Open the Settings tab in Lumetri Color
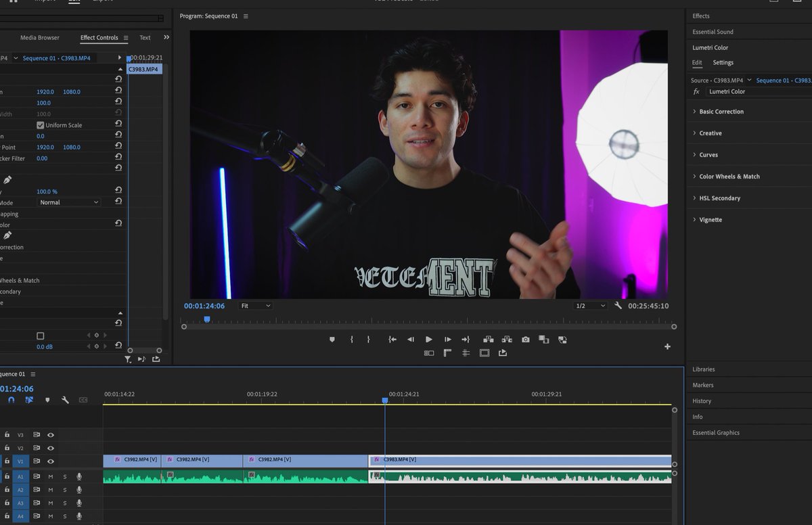Viewport: 812px width, 525px height. (723, 62)
